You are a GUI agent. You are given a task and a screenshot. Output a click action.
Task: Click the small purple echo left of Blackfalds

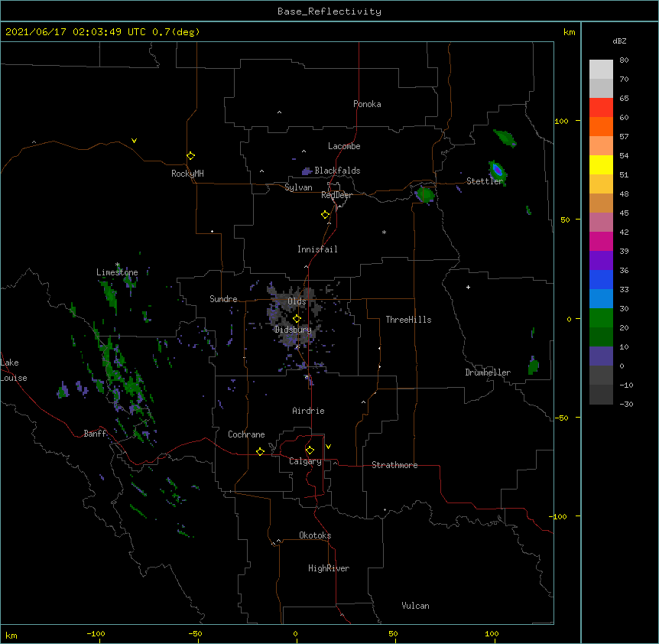coord(307,171)
